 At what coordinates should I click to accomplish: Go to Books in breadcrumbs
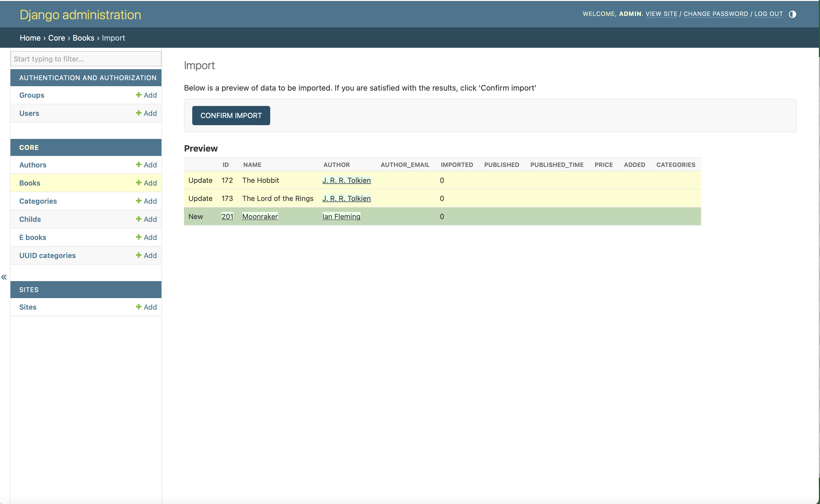pos(83,38)
